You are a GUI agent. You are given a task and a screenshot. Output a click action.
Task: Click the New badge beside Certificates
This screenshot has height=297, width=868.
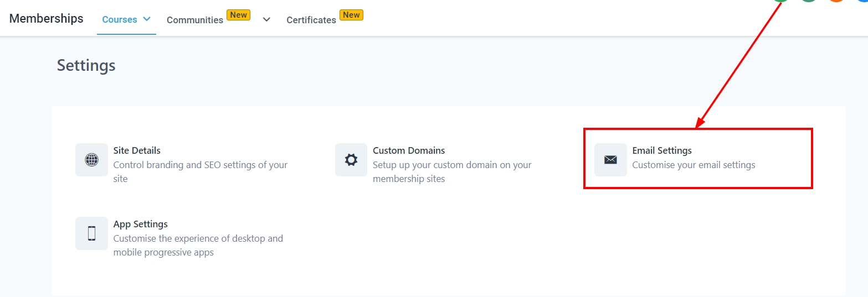(351, 15)
